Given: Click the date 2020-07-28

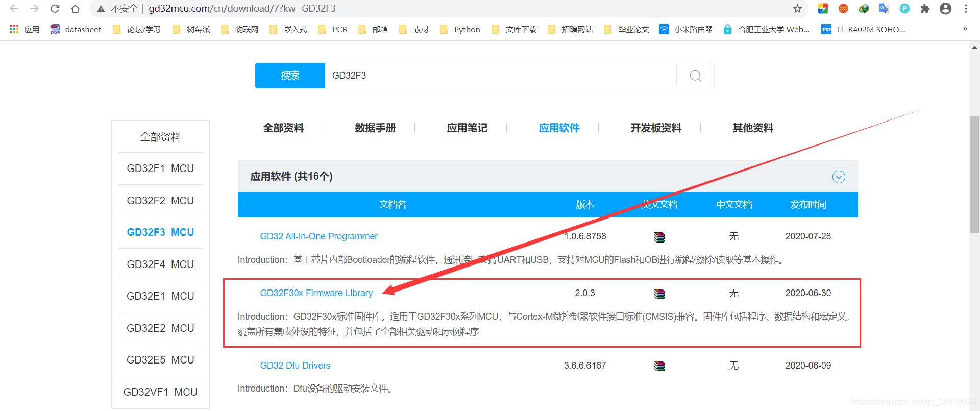Looking at the screenshot, I should 808,236.
